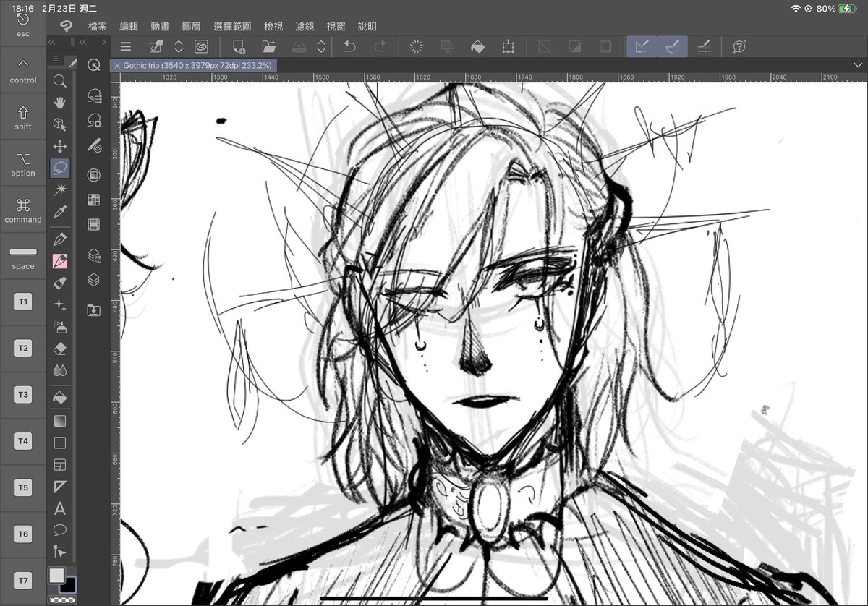868x606 pixels.
Task: Open the Layer stack palette icon
Action: [93, 280]
